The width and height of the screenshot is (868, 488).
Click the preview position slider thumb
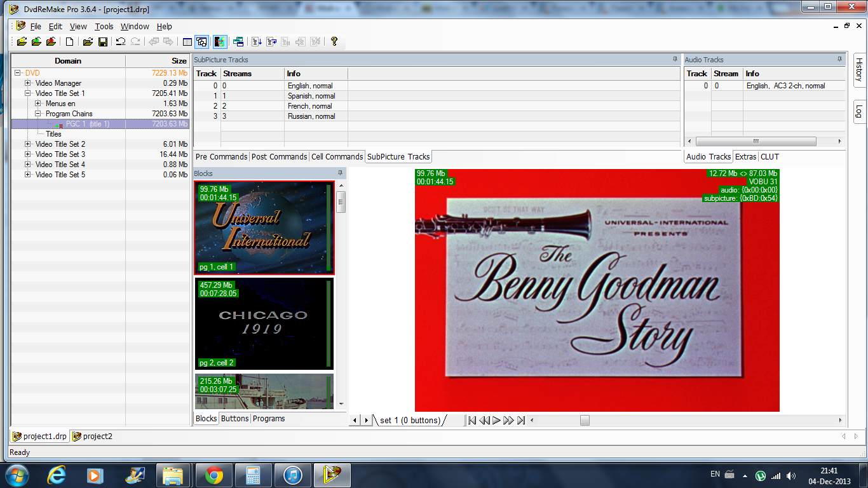pyautogui.click(x=585, y=420)
